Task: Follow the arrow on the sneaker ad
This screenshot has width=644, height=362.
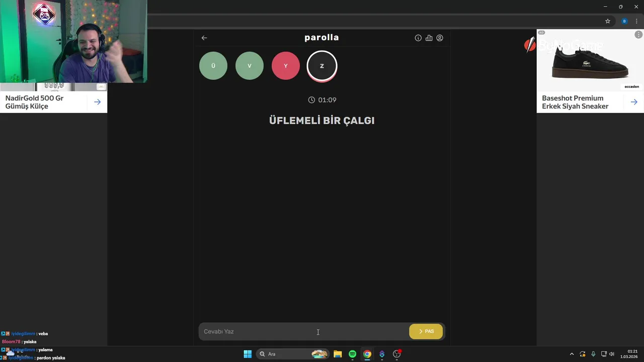Action: pos(634,102)
